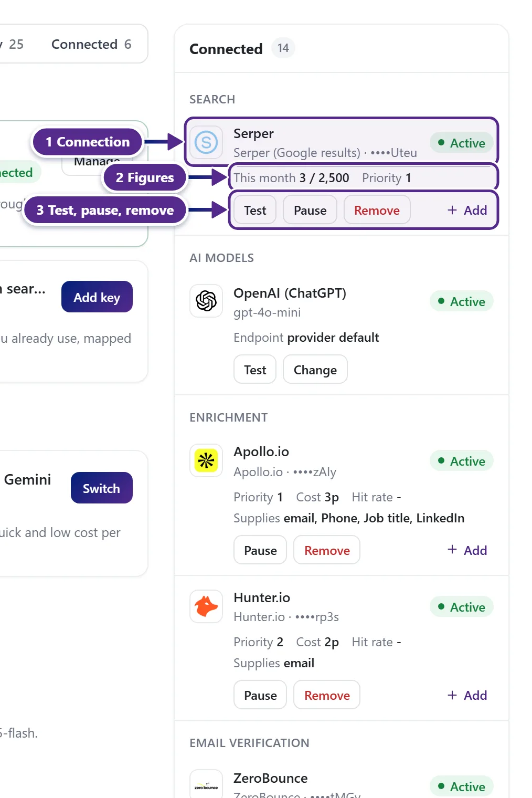This screenshot has width=532, height=798.
Task: Click the 'Endpoint provider default' text
Action: (306, 338)
